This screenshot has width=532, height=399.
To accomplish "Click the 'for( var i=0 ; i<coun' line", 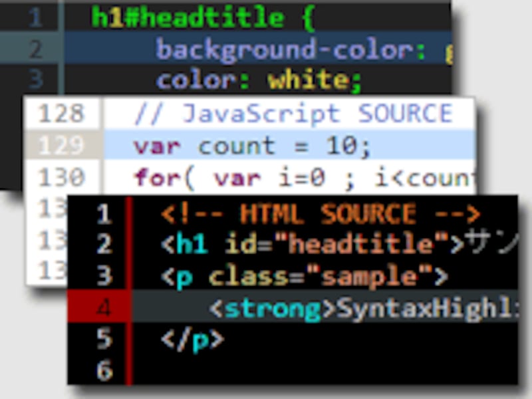I will click(305, 178).
